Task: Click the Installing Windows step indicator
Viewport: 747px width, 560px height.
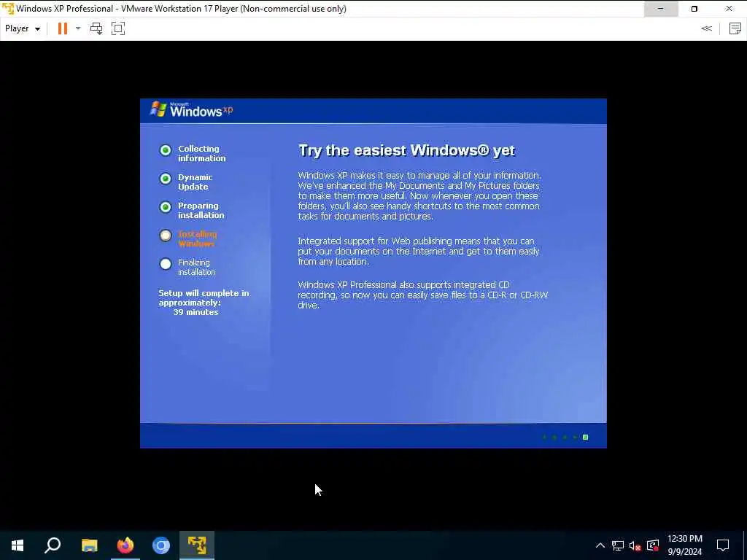Action: (166, 236)
